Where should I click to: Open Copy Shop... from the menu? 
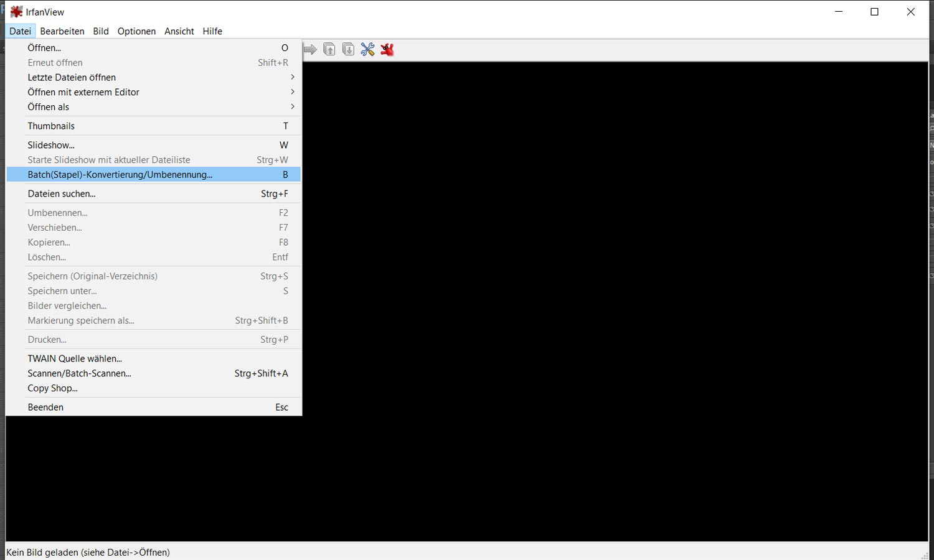[x=153, y=388]
